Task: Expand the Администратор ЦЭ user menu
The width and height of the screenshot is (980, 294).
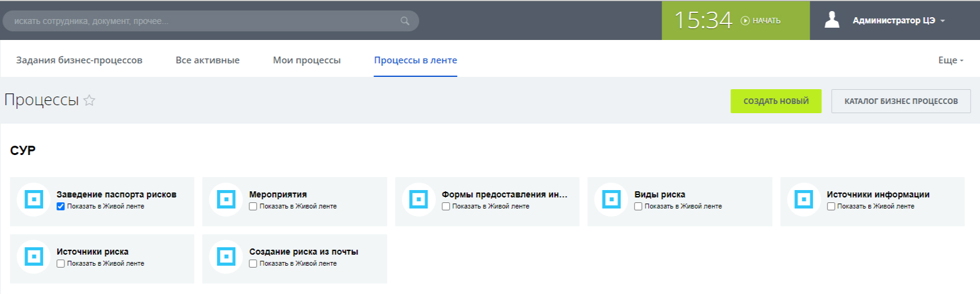Action: click(x=898, y=21)
